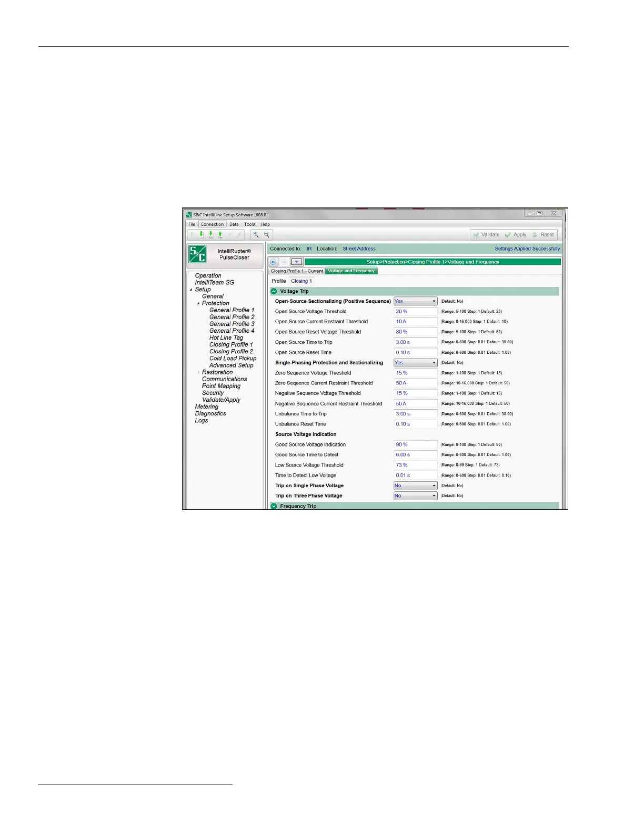Click the S&C IntelliLink title bar icon
Screen dimensions: 644x834
[188, 214]
